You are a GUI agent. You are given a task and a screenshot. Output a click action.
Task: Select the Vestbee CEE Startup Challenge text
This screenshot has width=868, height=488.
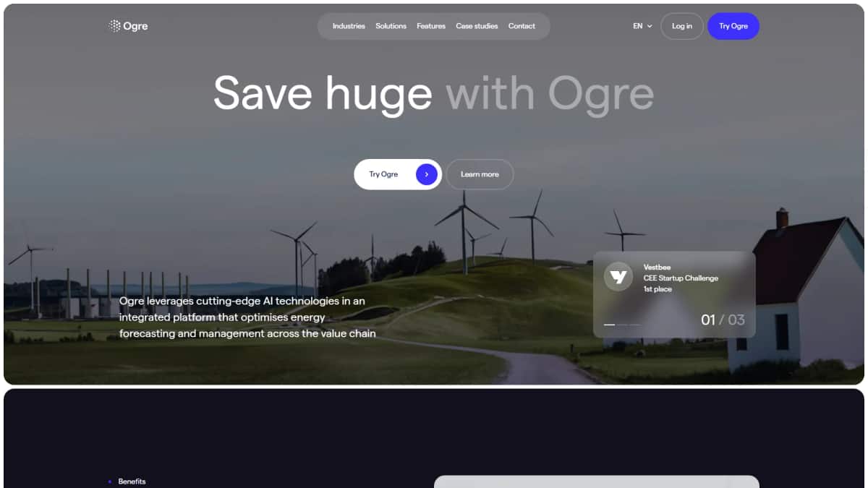tap(681, 273)
